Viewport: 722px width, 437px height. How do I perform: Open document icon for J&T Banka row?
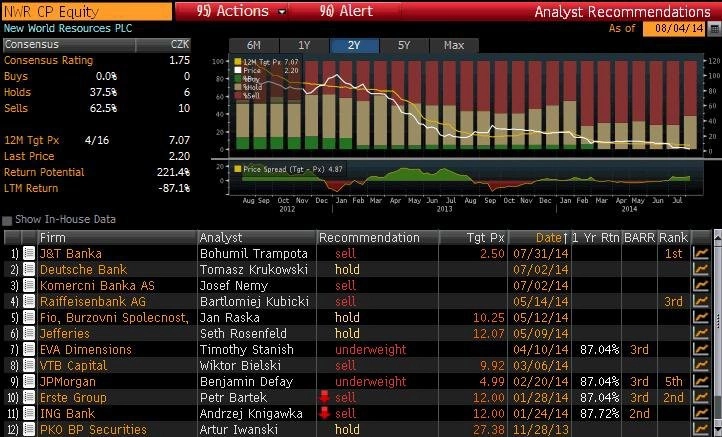pyautogui.click(x=29, y=253)
